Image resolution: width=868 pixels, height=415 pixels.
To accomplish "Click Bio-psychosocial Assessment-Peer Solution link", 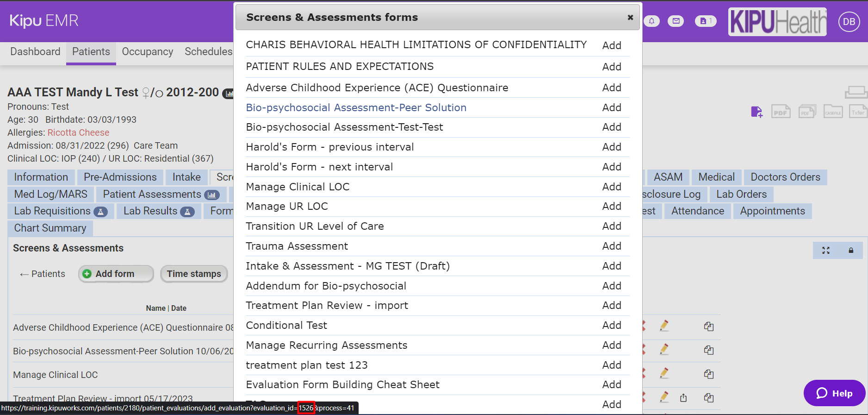I will pos(356,107).
